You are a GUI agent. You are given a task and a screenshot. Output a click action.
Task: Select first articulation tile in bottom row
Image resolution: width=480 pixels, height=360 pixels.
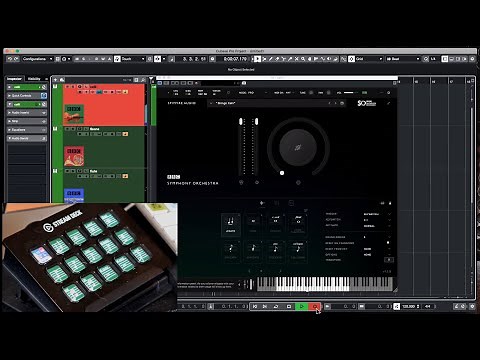pyautogui.click(x=231, y=251)
